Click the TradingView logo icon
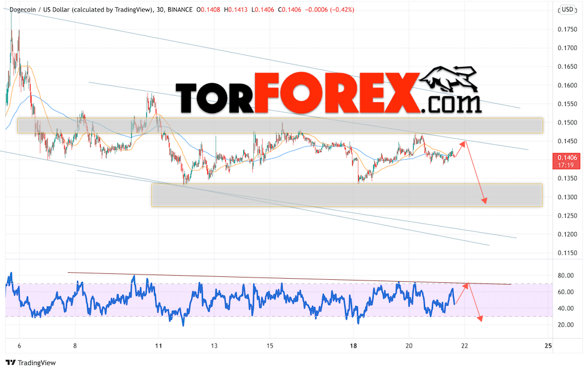The height and width of the screenshot is (372, 588). (11, 362)
